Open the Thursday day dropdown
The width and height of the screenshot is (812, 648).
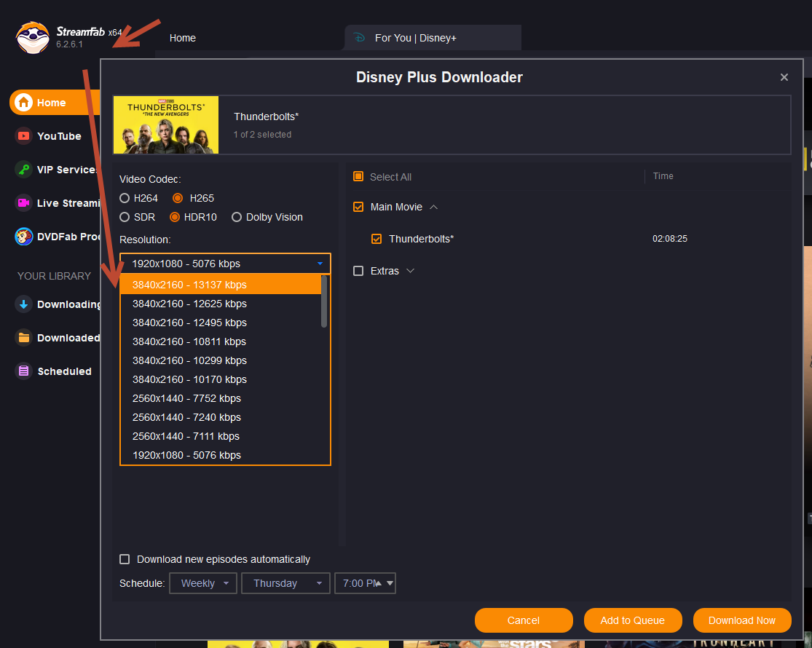285,583
